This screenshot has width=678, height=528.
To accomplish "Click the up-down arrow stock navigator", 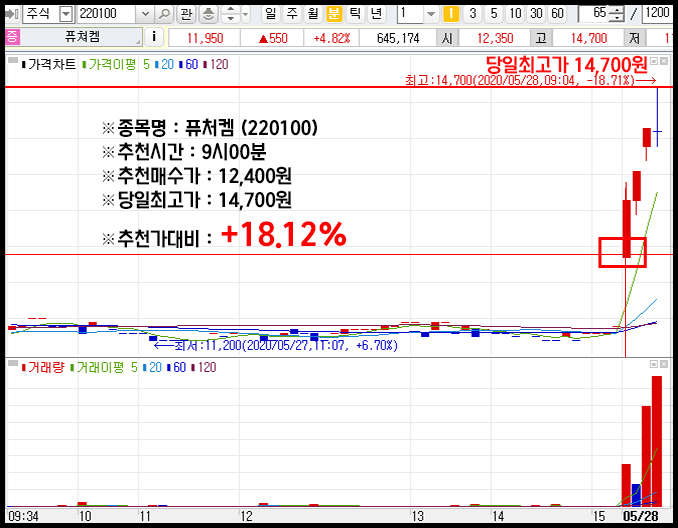I will [230, 14].
